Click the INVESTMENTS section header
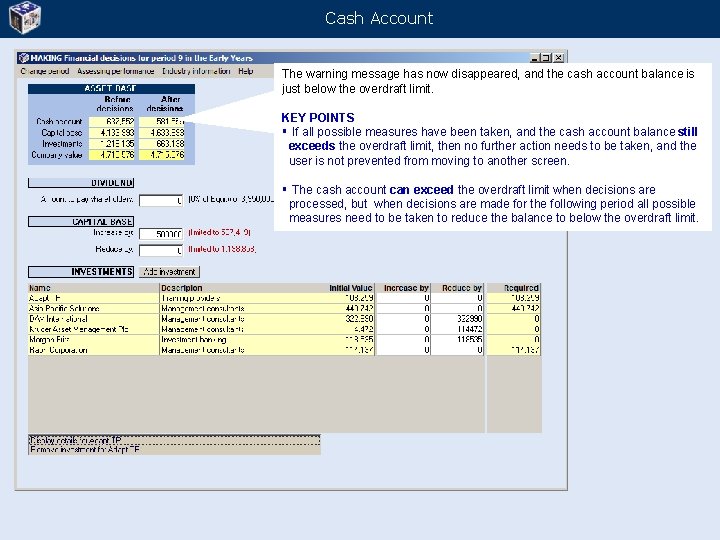720x540 pixels. pos(81,272)
